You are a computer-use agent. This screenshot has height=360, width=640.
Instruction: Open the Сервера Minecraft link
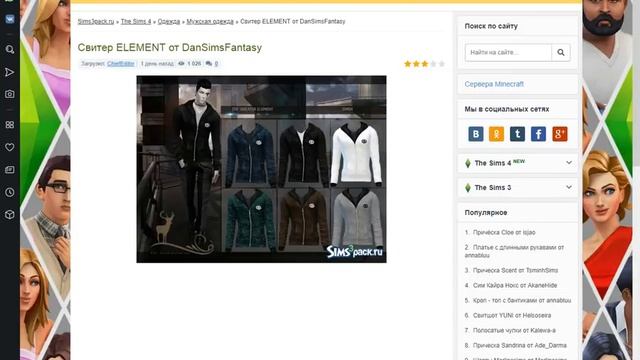click(494, 84)
